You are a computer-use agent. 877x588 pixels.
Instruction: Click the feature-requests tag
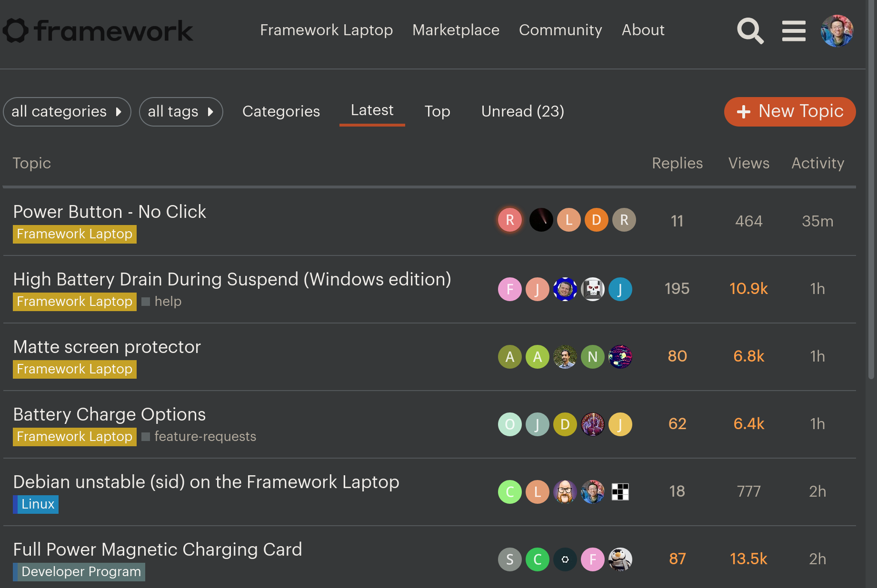pos(205,437)
